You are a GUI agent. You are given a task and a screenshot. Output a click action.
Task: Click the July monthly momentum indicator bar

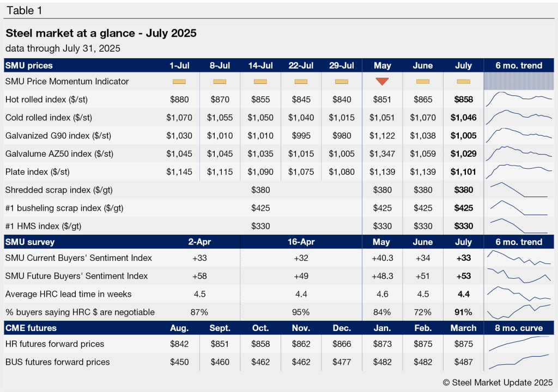tap(463, 82)
